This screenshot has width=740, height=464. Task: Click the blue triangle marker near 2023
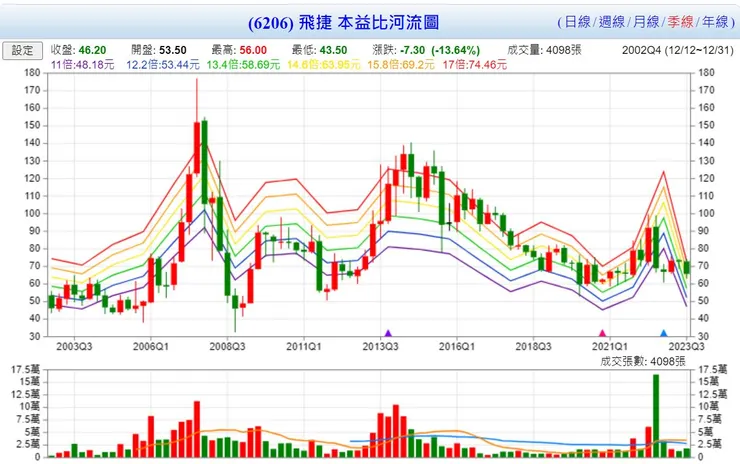[664, 333]
